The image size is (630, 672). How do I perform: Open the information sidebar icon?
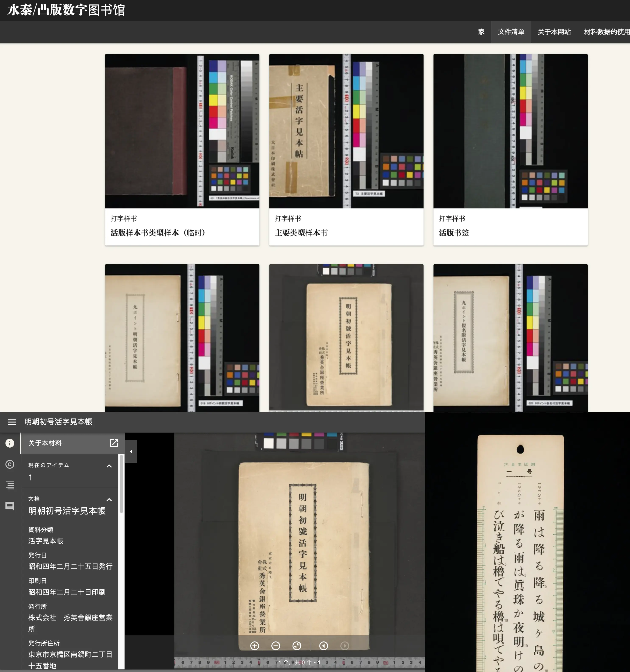click(x=10, y=443)
